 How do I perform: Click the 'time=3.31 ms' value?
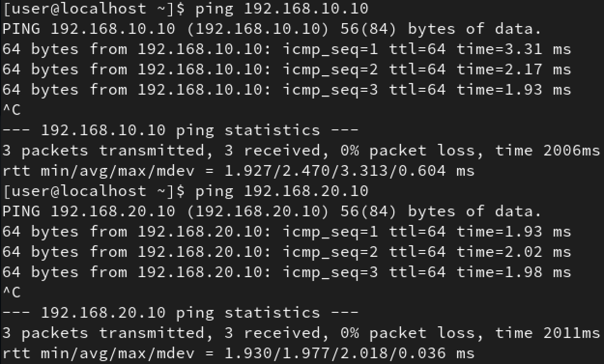click(x=514, y=49)
